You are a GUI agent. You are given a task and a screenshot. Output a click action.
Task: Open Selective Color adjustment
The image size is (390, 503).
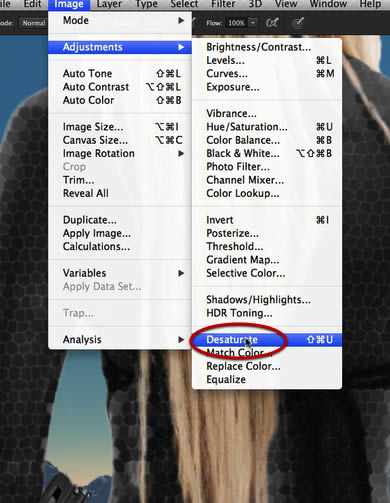point(267,273)
